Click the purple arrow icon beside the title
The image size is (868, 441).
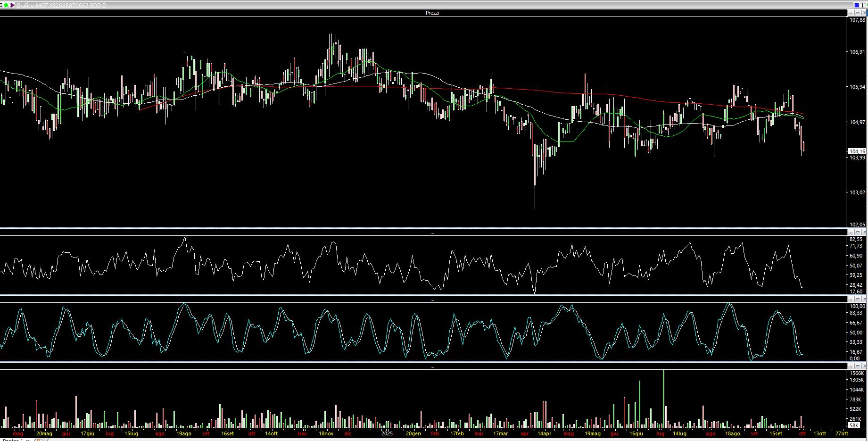click(x=12, y=5)
